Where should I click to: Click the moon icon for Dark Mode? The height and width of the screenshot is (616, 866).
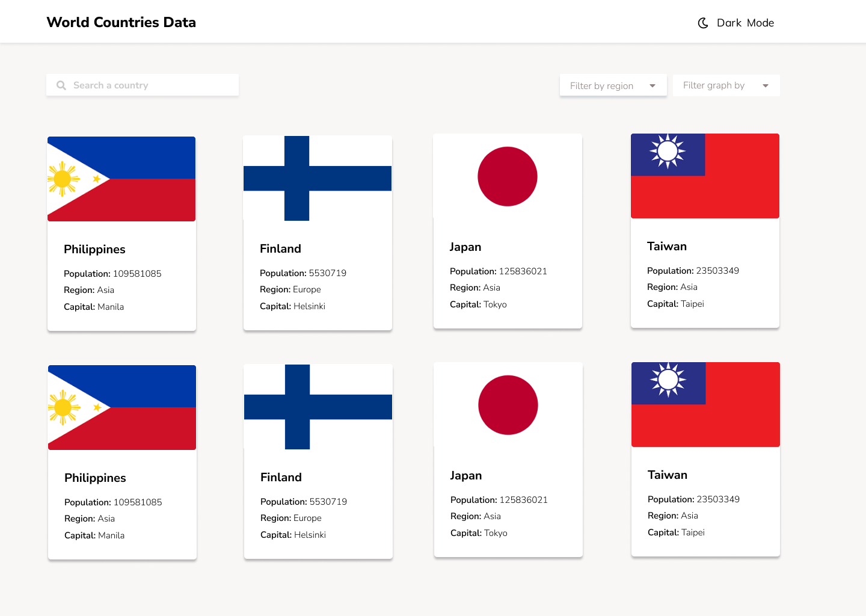coord(703,22)
